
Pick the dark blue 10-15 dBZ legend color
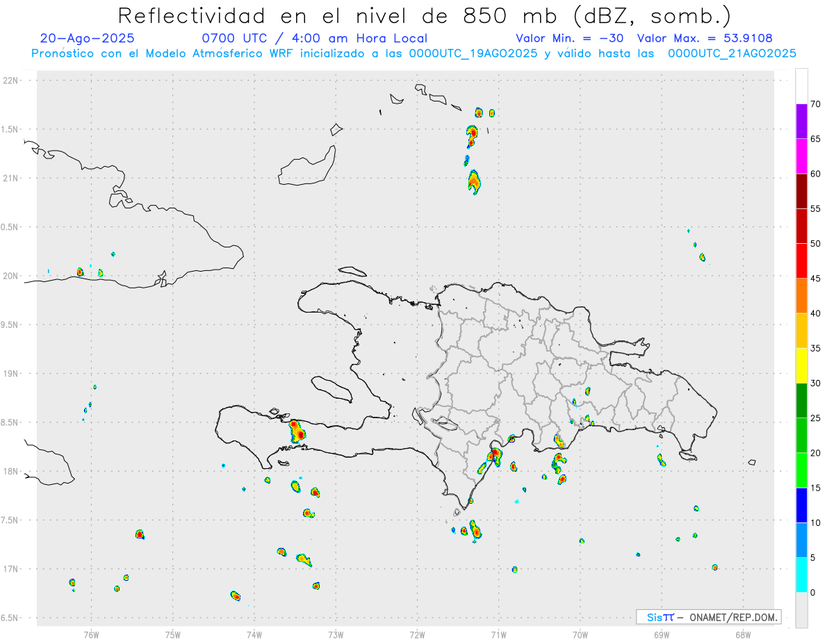pyautogui.click(x=801, y=505)
